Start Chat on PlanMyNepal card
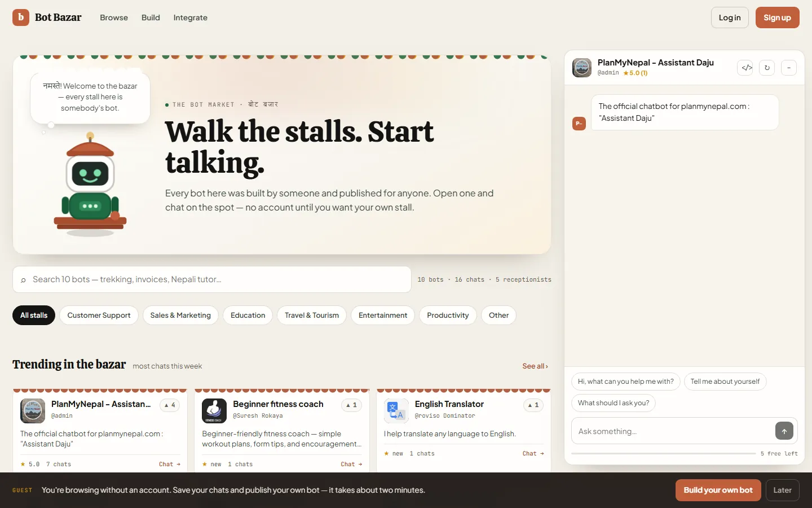 (x=170, y=464)
